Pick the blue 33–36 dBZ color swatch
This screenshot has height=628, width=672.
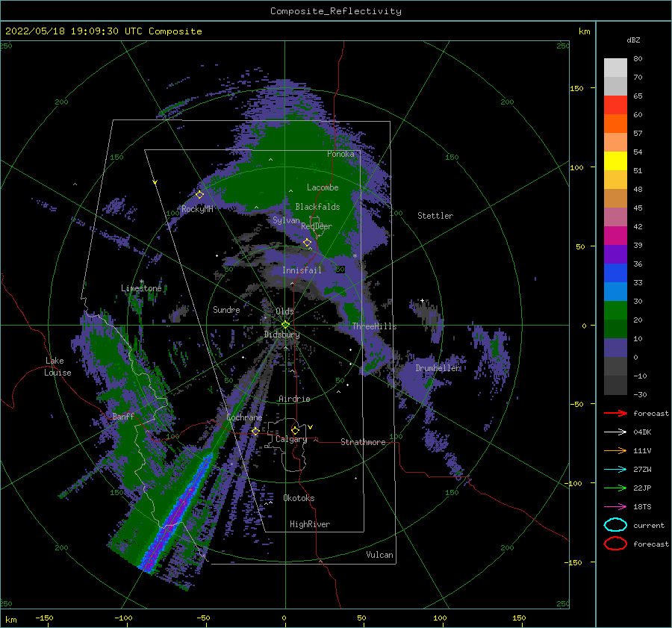tap(615, 273)
